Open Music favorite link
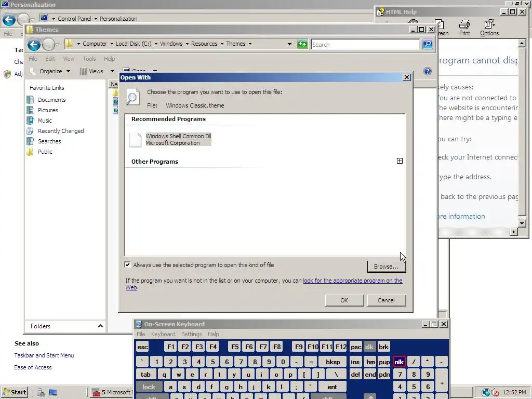Image resolution: width=532 pixels, height=399 pixels. tap(45, 121)
